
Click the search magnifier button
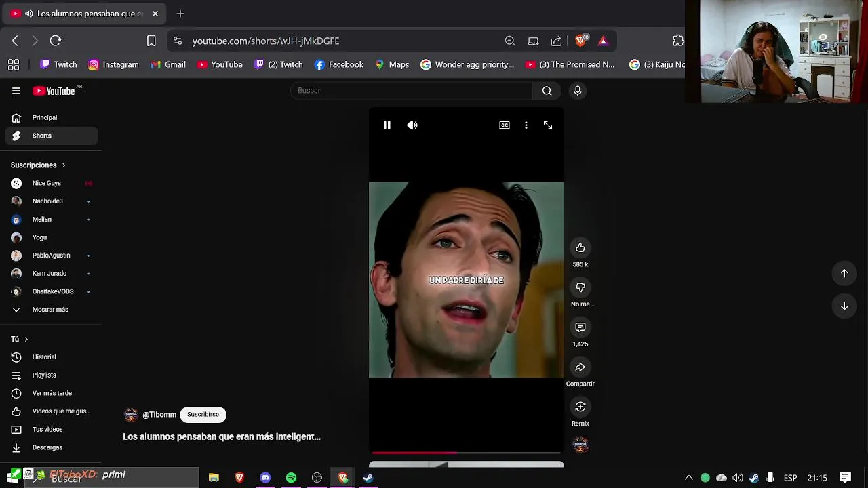547,91
